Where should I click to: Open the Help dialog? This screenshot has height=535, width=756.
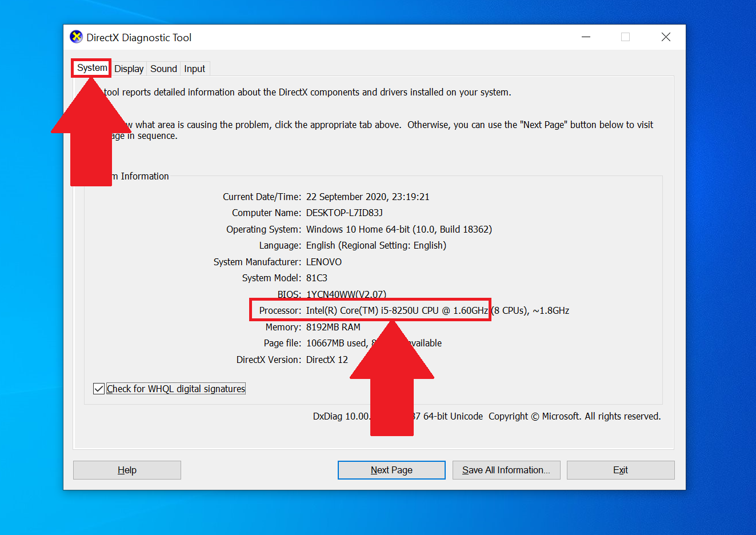pos(126,469)
